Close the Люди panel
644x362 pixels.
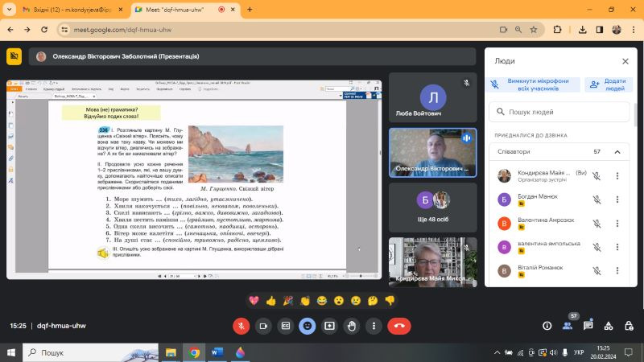625,61
